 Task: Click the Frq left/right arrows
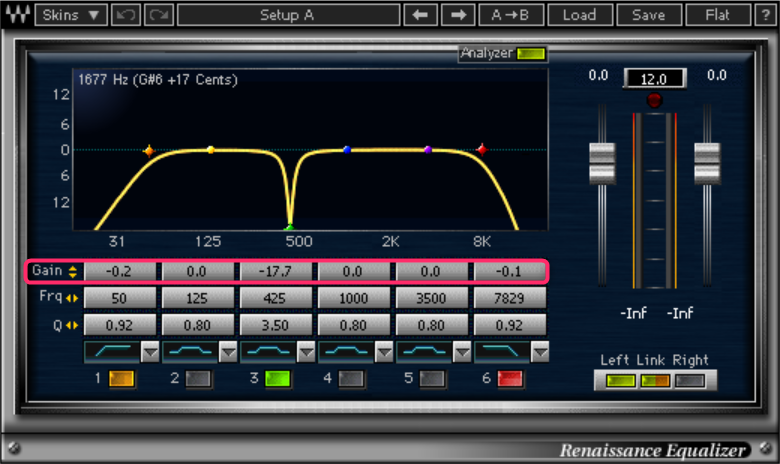pos(72,298)
